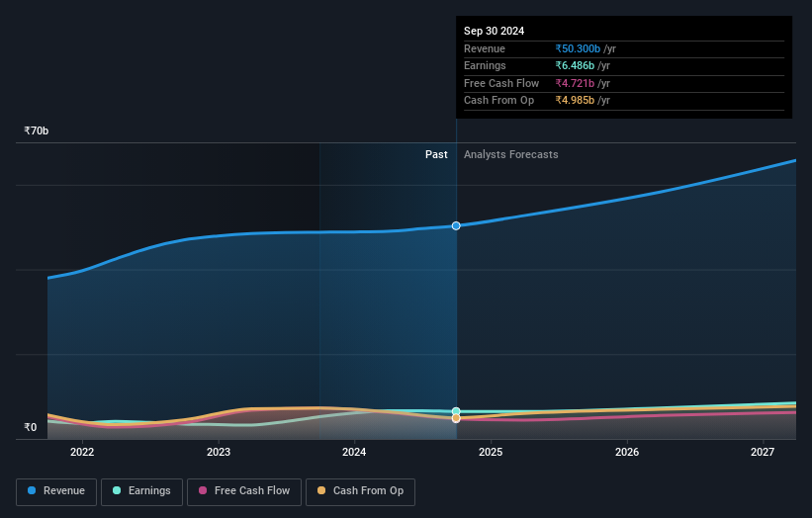The width and height of the screenshot is (812, 518).
Task: Click the ₹4.985b cash from op value
Action: tap(575, 101)
